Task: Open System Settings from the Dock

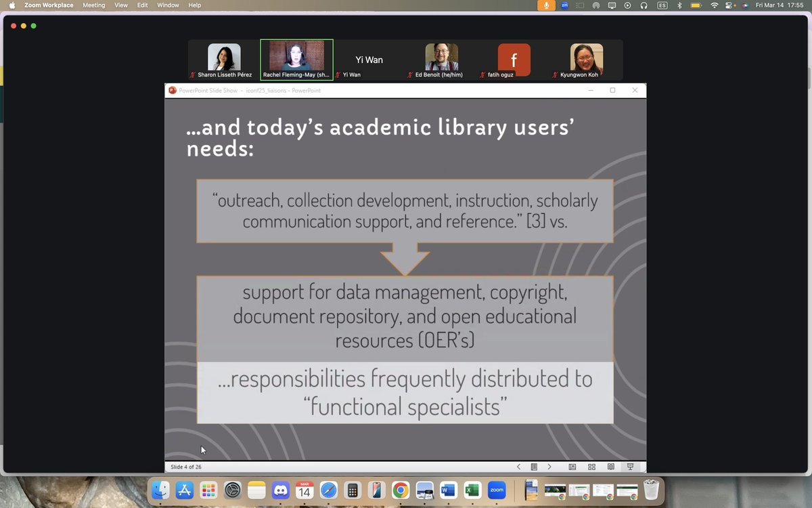Action: coord(233,490)
